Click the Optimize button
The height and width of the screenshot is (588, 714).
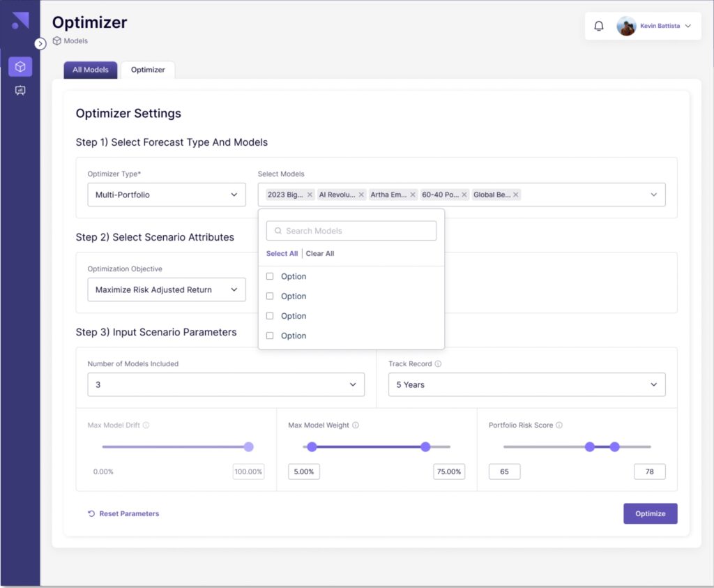point(650,513)
